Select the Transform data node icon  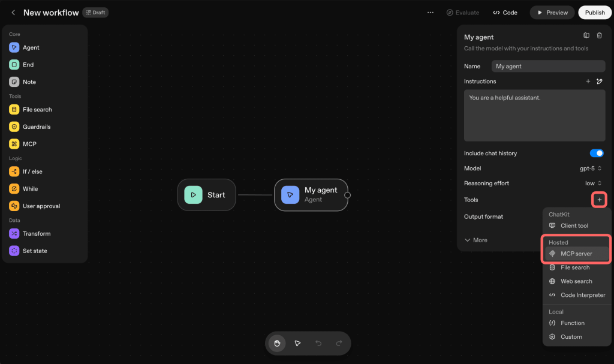14,233
